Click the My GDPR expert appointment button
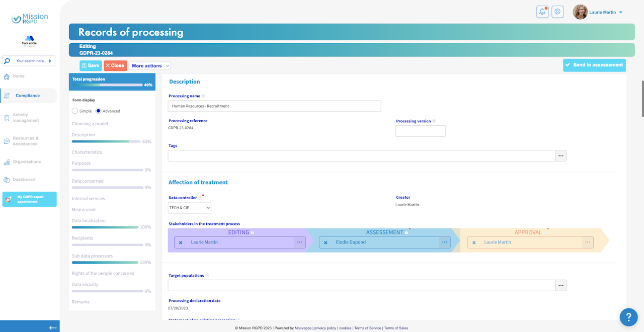 (x=30, y=199)
